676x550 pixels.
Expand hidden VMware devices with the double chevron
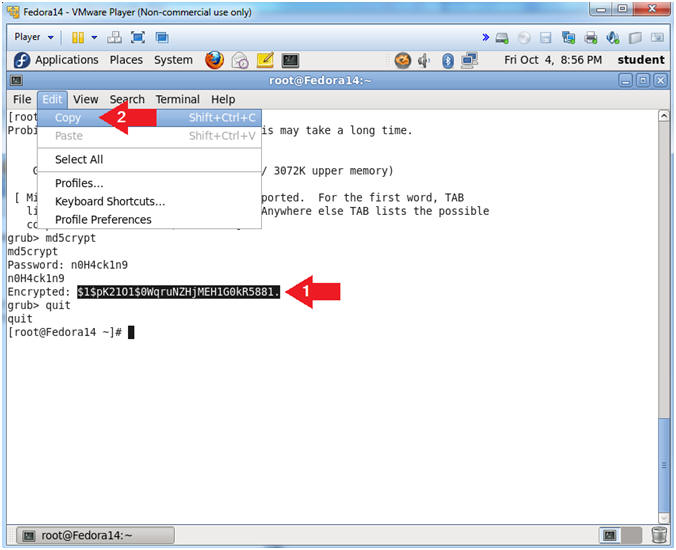click(x=485, y=38)
